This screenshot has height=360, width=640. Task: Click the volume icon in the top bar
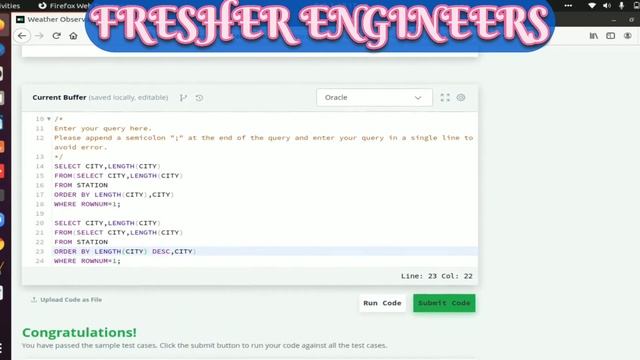tap(607, 5)
